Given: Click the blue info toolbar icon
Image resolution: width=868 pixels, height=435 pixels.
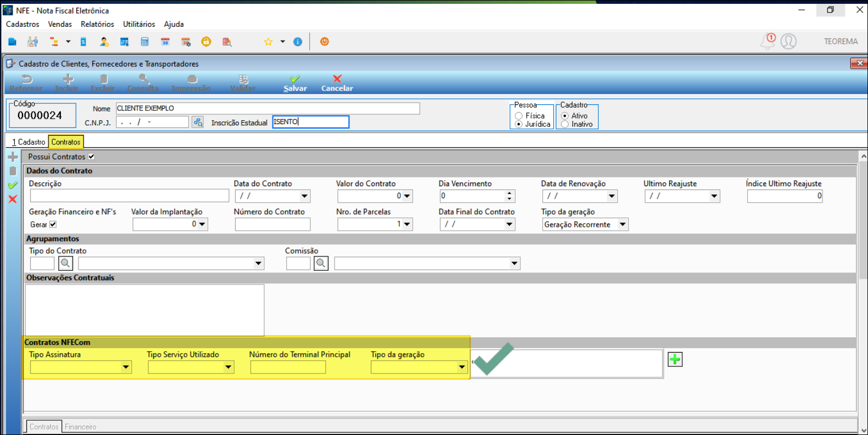Looking at the screenshot, I should point(298,42).
